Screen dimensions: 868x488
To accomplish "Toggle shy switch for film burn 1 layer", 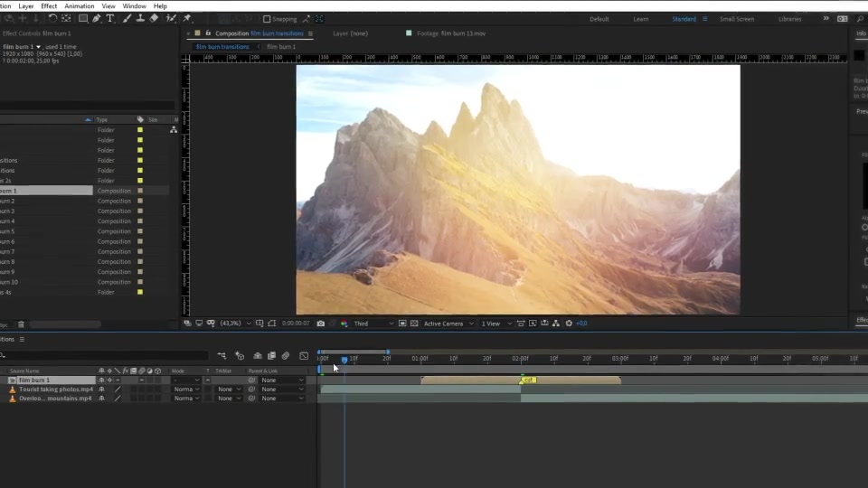I will point(101,380).
